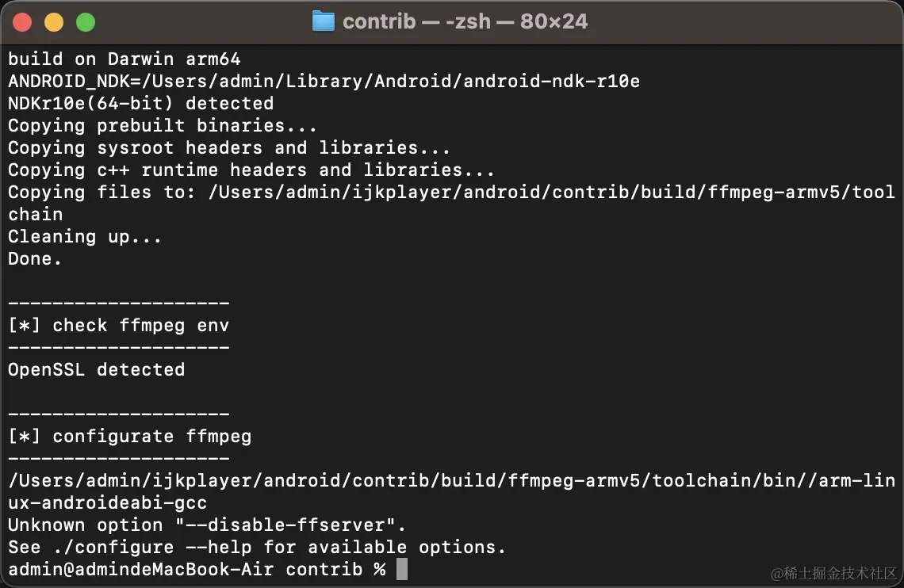Viewport: 904px width, 588px height.
Task: Click the yellow minimize window button
Action: (x=54, y=22)
